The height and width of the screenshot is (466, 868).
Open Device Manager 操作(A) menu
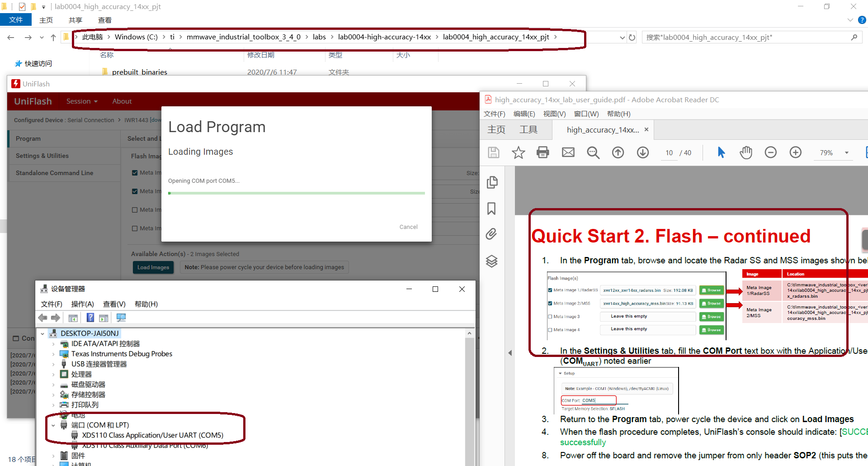click(x=82, y=304)
